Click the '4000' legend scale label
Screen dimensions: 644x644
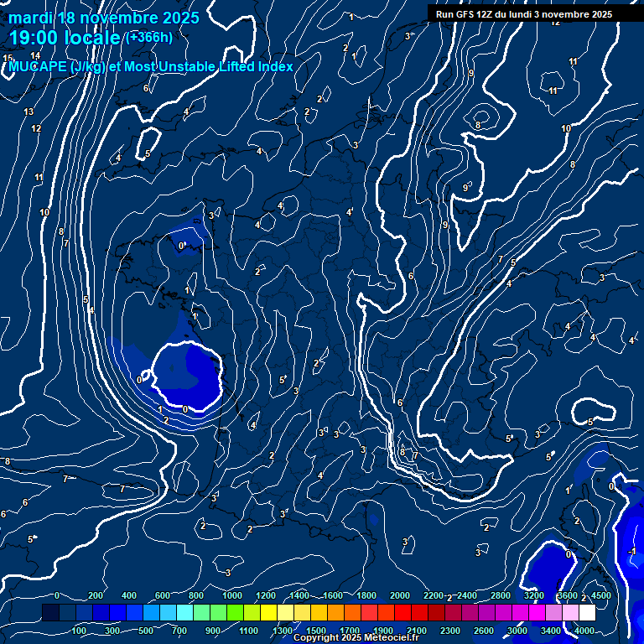point(584,631)
